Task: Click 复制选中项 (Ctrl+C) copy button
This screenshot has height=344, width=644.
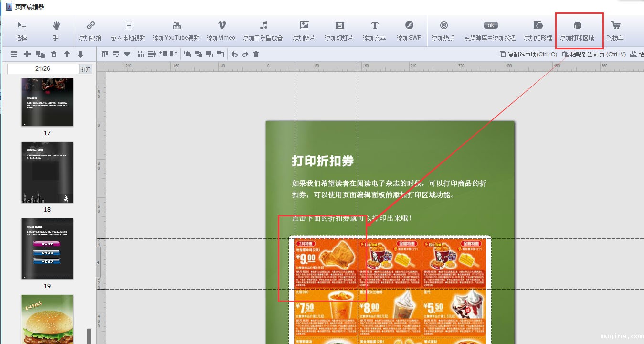Action: (528, 54)
